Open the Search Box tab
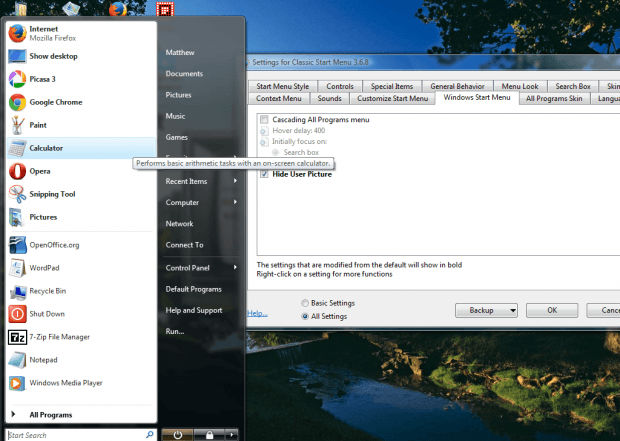 573,86
